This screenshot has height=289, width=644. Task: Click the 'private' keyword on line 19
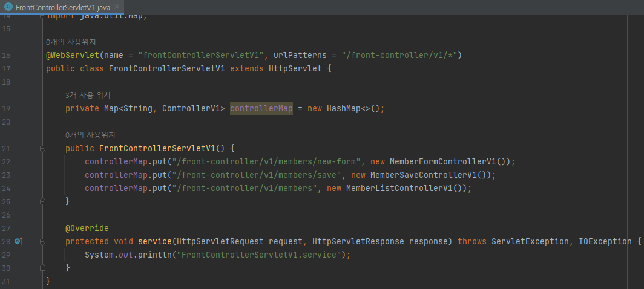pos(82,108)
